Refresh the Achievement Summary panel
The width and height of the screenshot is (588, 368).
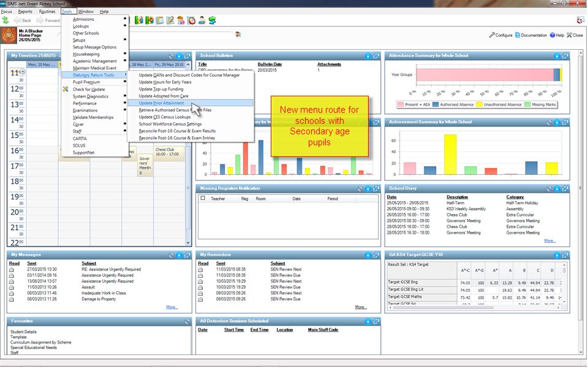549,123
